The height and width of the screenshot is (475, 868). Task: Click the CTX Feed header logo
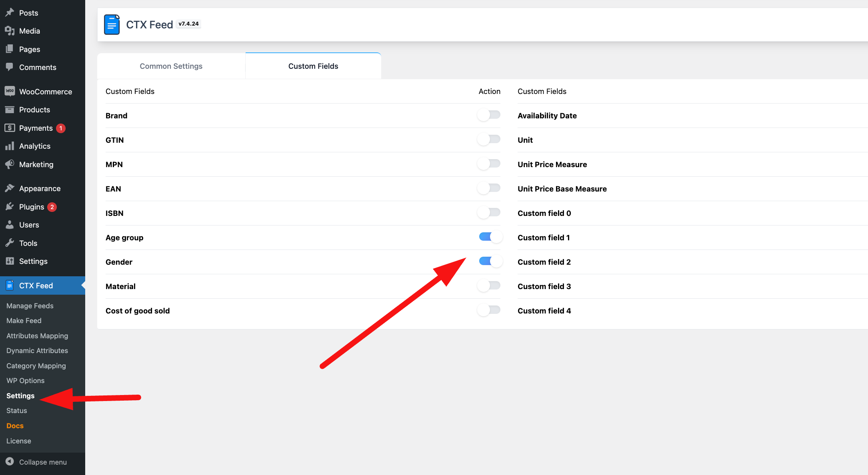click(x=112, y=24)
